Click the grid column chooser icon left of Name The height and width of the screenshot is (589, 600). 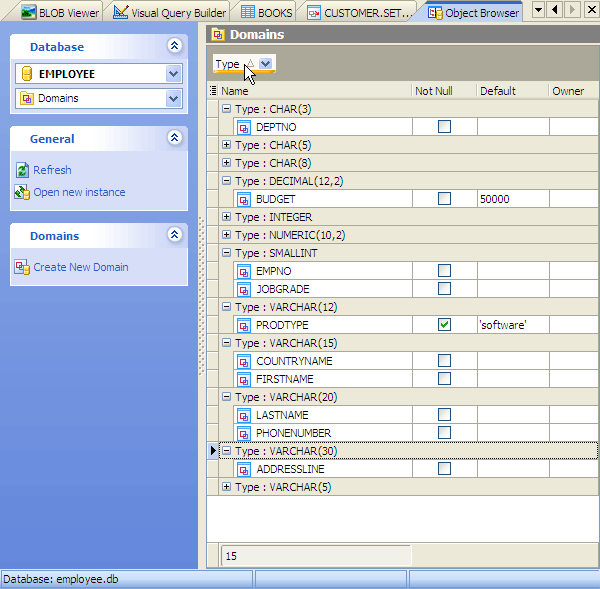click(213, 91)
